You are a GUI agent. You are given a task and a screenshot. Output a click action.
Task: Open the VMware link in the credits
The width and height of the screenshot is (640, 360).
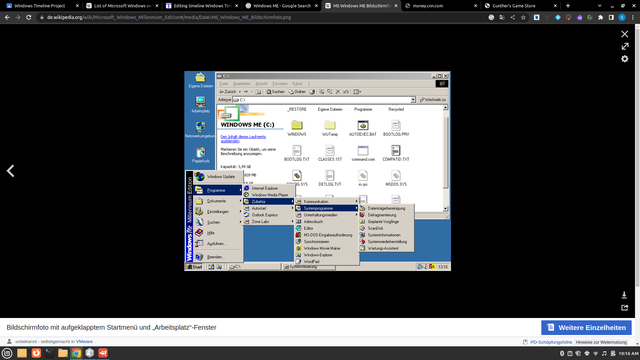pos(84,341)
